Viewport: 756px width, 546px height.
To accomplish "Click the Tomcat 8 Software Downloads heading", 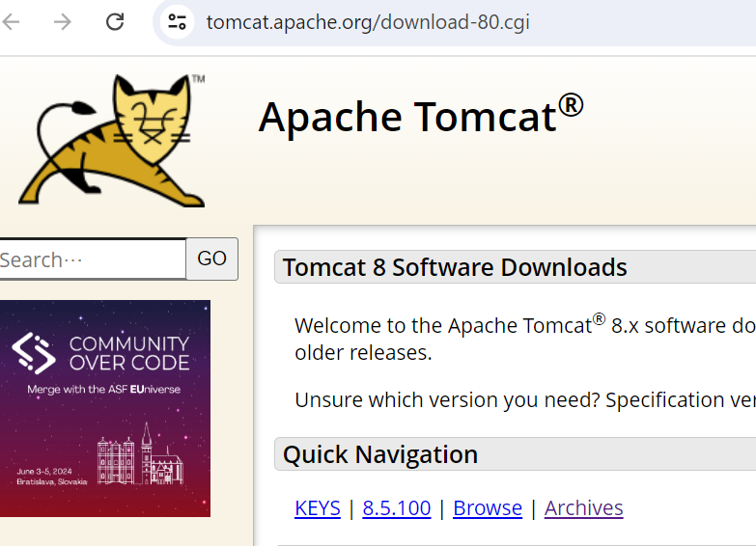I will [455, 267].
